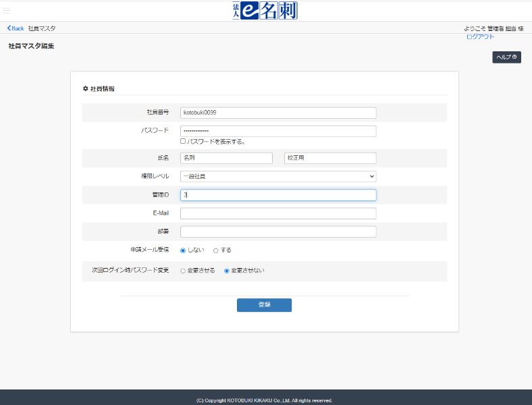532x405 pixels.
Task: Click the second 氏名 field containing 校正用
Action: 330,158
